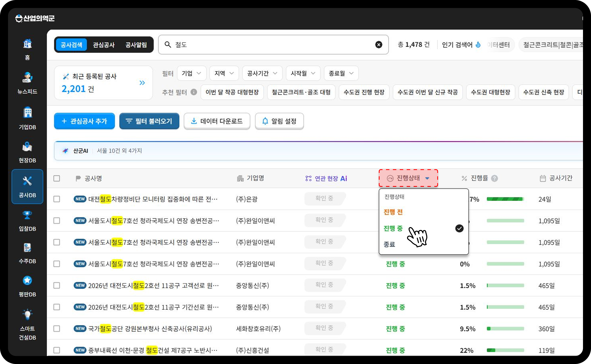Open 스마트 건설DB lightbulb icon

click(27, 314)
